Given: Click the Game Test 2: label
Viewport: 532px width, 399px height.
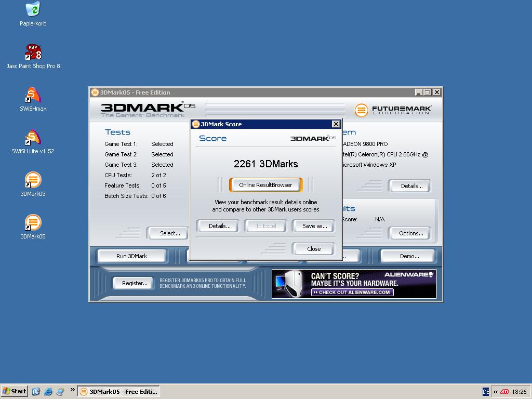Looking at the screenshot, I should tap(121, 154).
